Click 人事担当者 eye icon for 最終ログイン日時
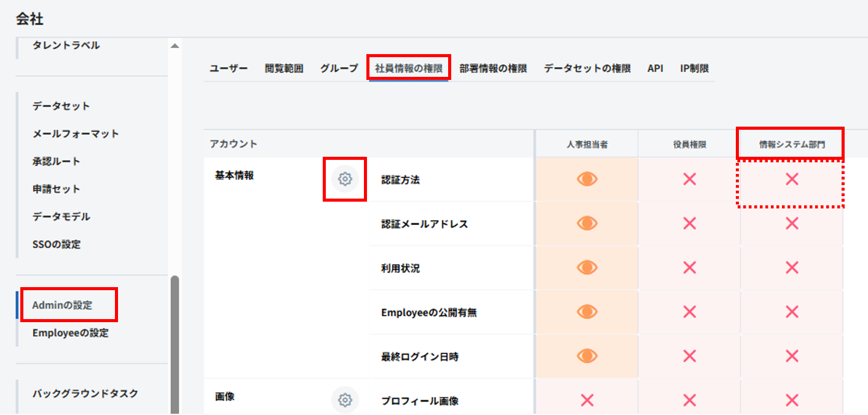868x415 pixels. (587, 356)
